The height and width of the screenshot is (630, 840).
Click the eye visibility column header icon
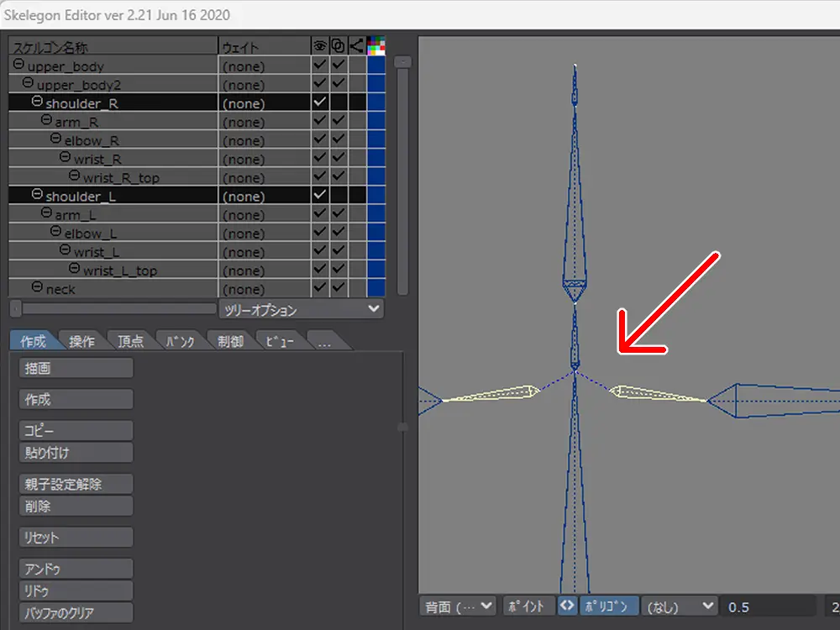[320, 46]
